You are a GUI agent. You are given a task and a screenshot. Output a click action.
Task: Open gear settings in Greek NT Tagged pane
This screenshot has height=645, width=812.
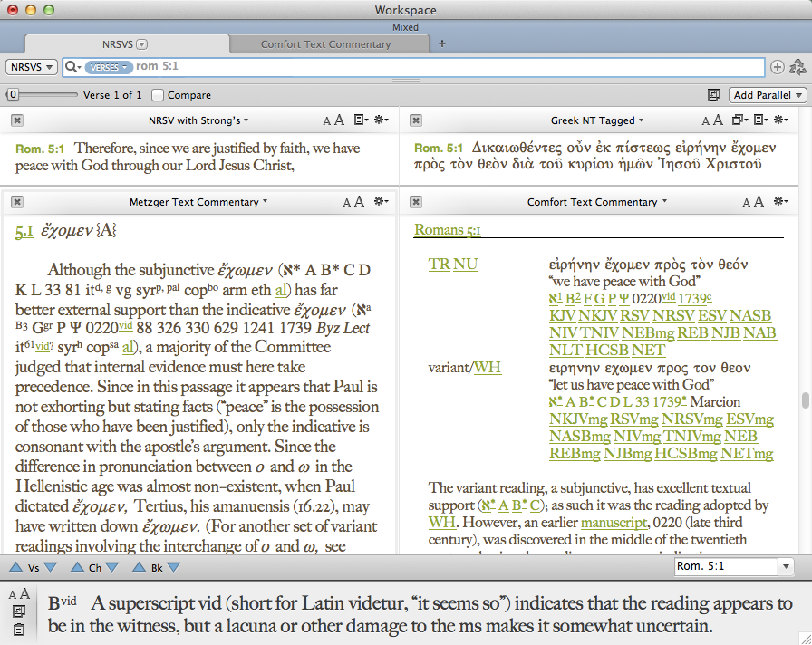[x=781, y=120]
